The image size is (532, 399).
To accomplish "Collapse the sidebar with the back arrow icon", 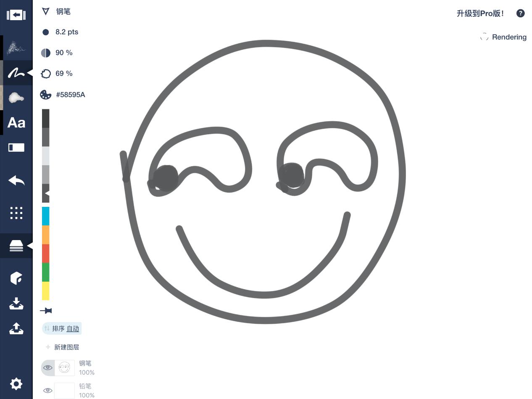I will (16, 15).
